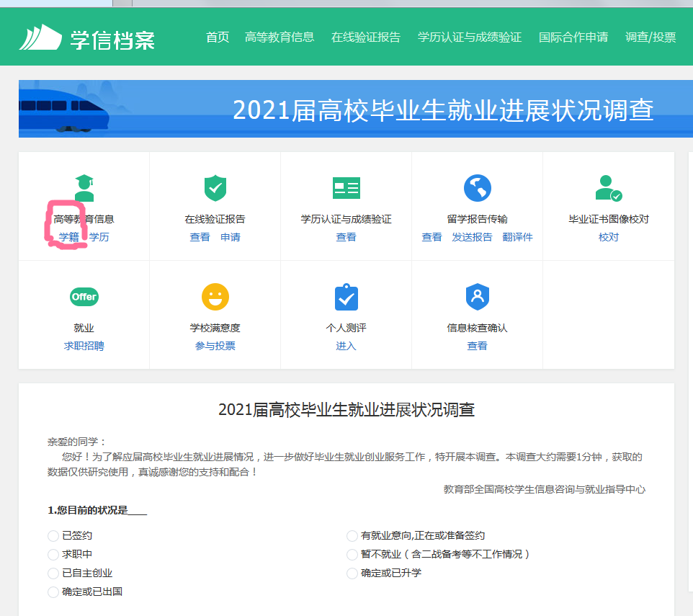Click the graduate cap 高等教育信息 icon

[x=84, y=188]
